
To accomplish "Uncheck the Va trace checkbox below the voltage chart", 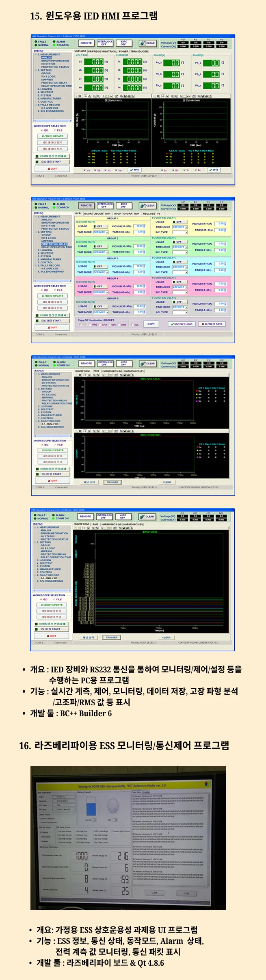I will pos(84,170).
